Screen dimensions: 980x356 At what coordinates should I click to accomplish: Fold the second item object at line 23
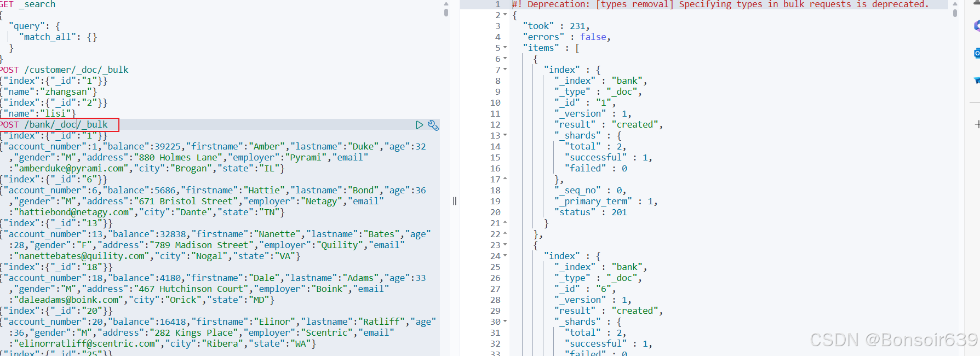[x=505, y=245]
